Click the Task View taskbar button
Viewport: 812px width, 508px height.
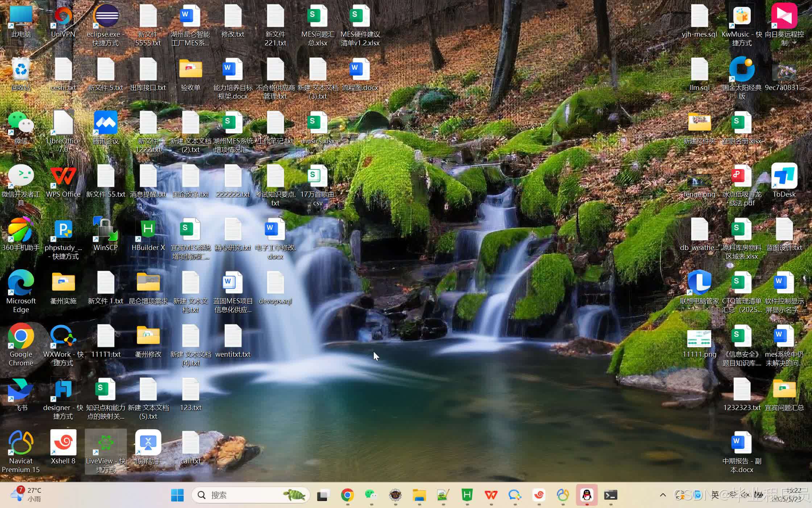tap(323, 495)
